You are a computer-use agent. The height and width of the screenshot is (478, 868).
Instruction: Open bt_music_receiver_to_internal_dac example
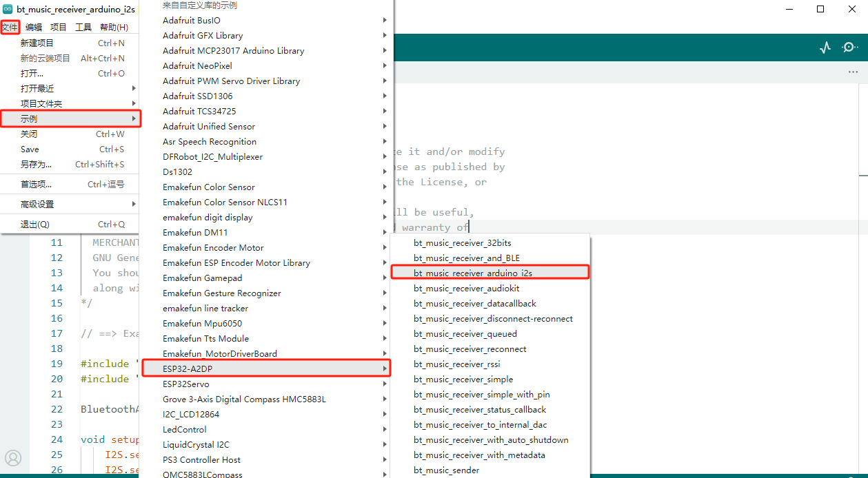point(490,424)
